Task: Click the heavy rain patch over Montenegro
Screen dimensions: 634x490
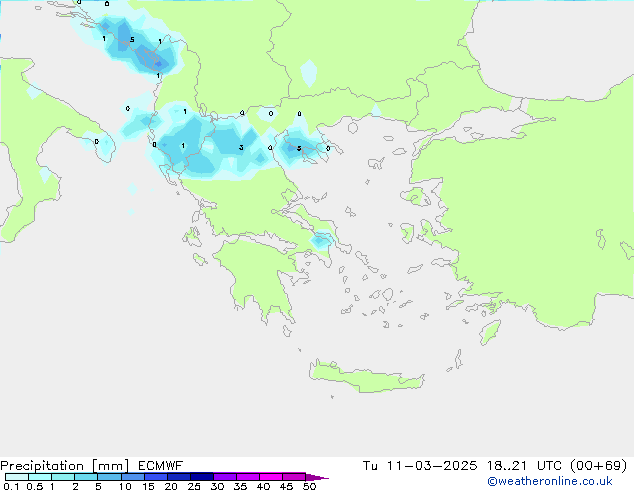Action: pyautogui.click(x=152, y=57)
